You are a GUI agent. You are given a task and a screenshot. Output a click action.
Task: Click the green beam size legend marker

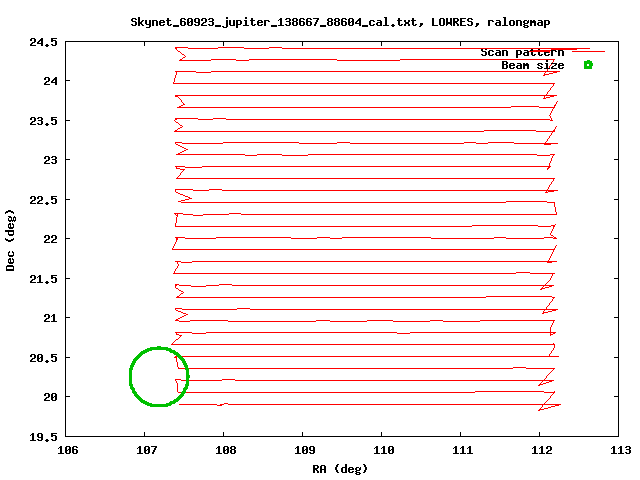[588, 65]
